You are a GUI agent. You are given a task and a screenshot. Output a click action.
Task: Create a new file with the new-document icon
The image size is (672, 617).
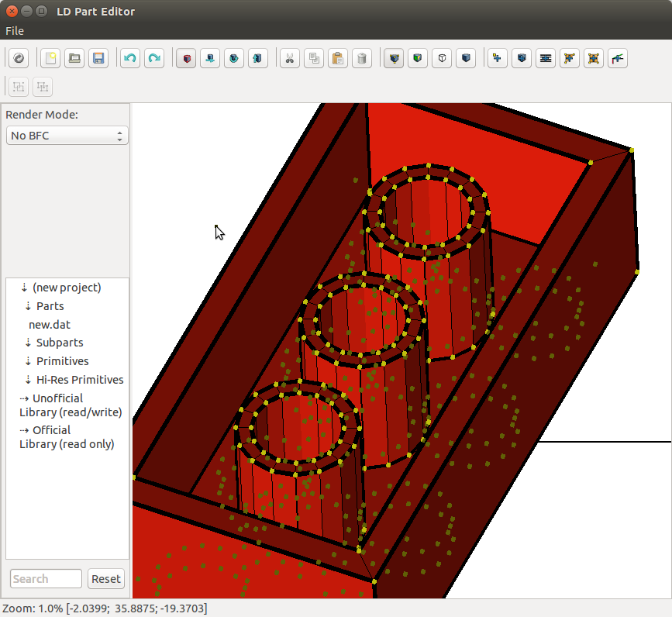click(x=50, y=58)
